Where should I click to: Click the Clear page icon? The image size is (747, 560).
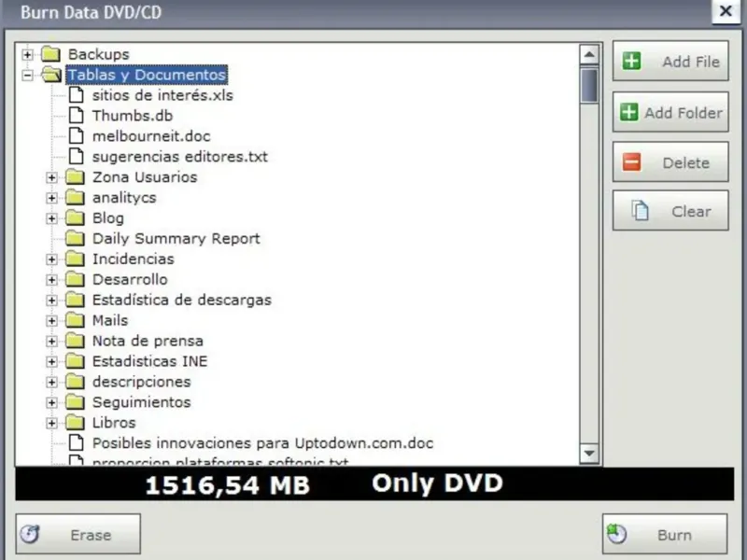pos(641,211)
